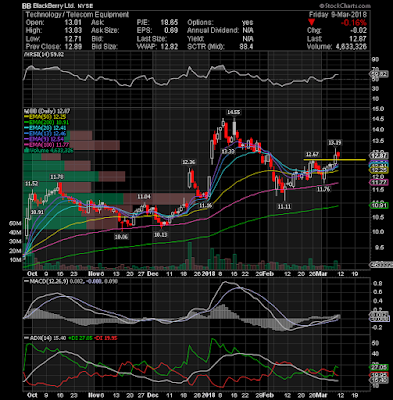
Task: Select the Prev Close value 12.89
Action: pos(74,47)
